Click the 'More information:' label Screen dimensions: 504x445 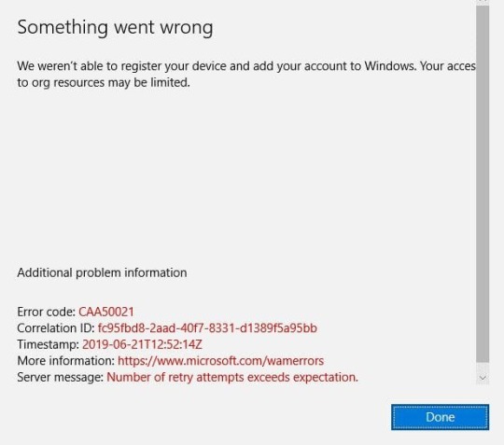[66, 361]
